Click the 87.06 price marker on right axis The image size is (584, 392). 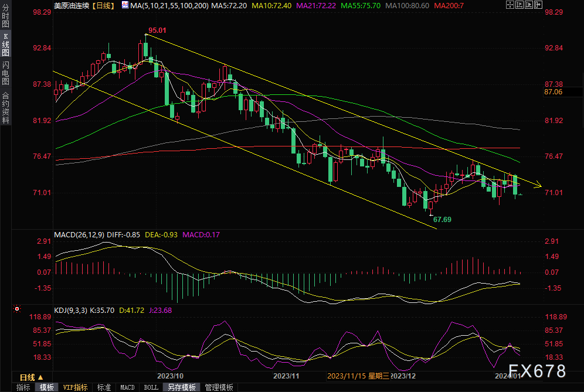click(553, 91)
